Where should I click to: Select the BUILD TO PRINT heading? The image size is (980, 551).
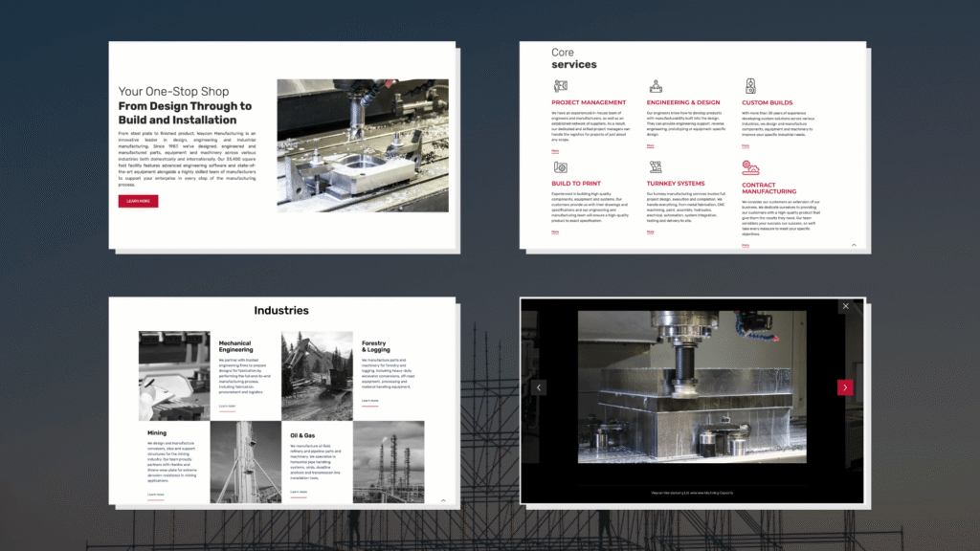(575, 184)
